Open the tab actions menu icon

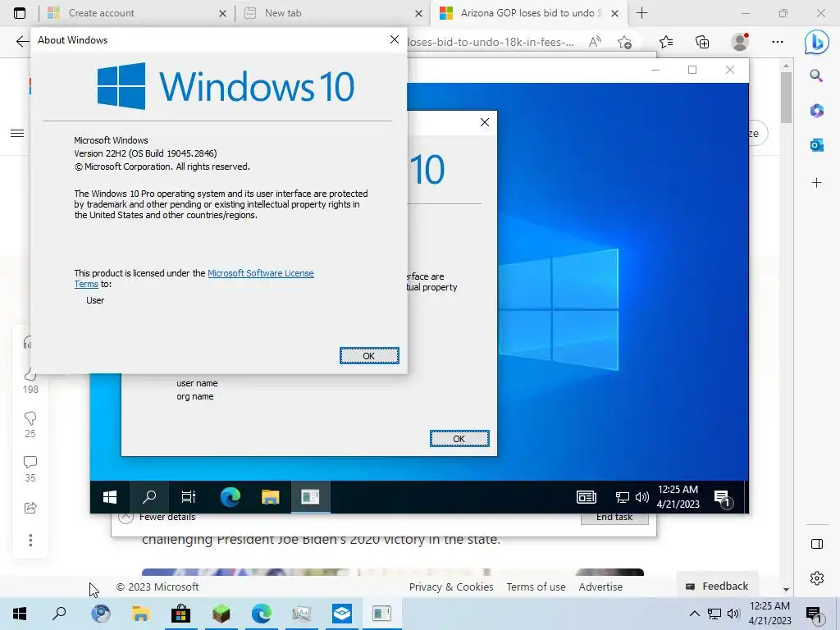point(20,13)
